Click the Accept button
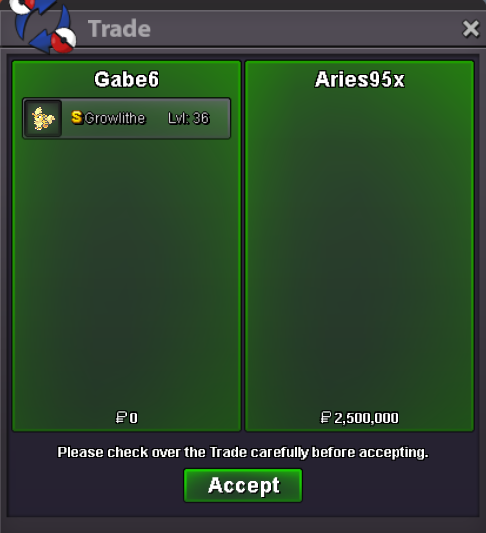 tap(243, 485)
